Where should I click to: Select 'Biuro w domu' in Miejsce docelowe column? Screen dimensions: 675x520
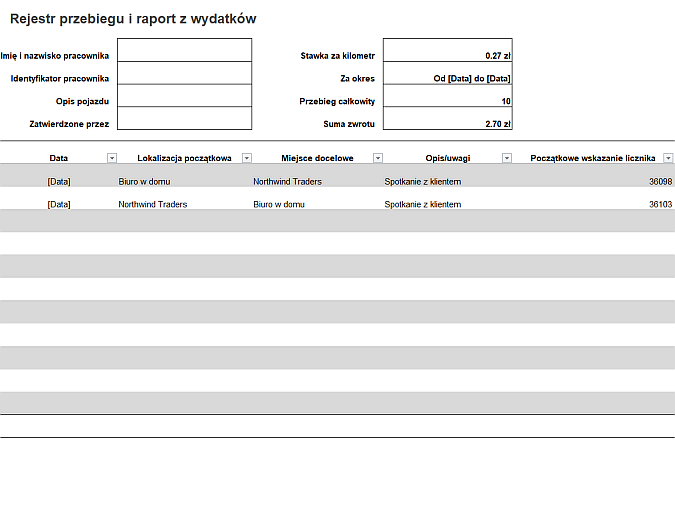279,204
